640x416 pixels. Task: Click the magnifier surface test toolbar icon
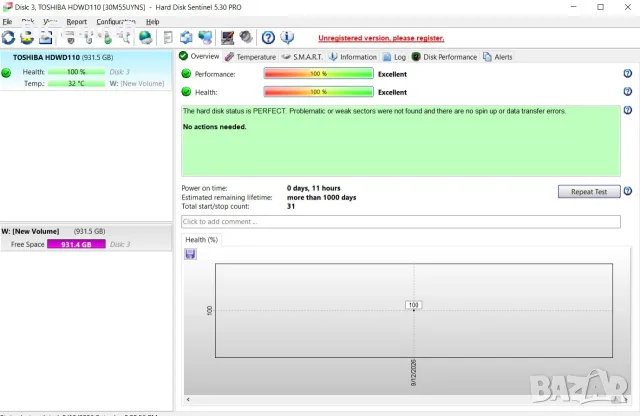124,38
